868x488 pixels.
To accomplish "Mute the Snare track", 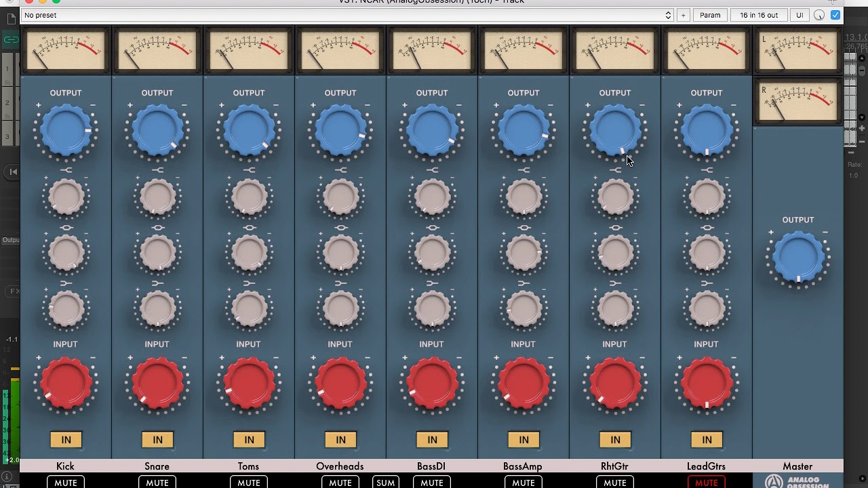I will (157, 483).
